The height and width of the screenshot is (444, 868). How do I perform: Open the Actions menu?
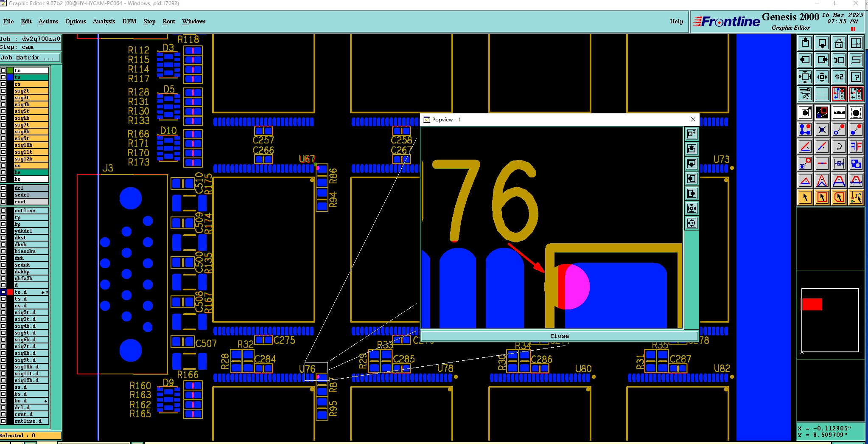[x=48, y=21]
